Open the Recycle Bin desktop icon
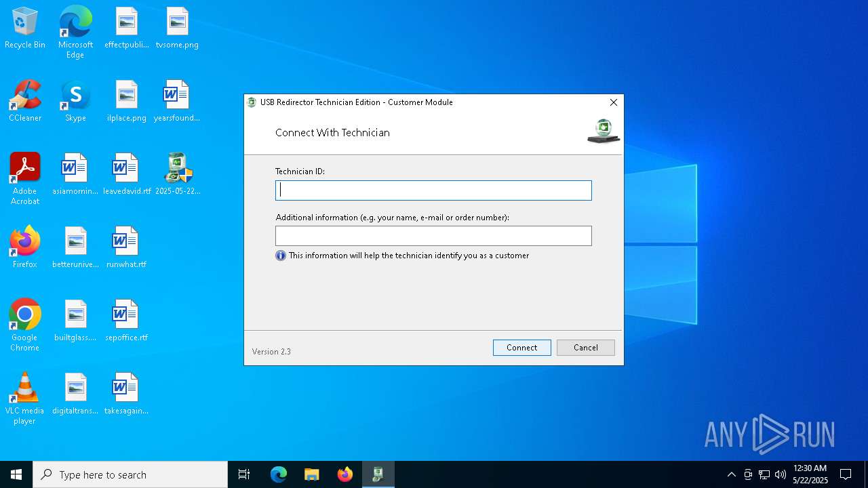This screenshot has height=488, width=868. point(25,28)
